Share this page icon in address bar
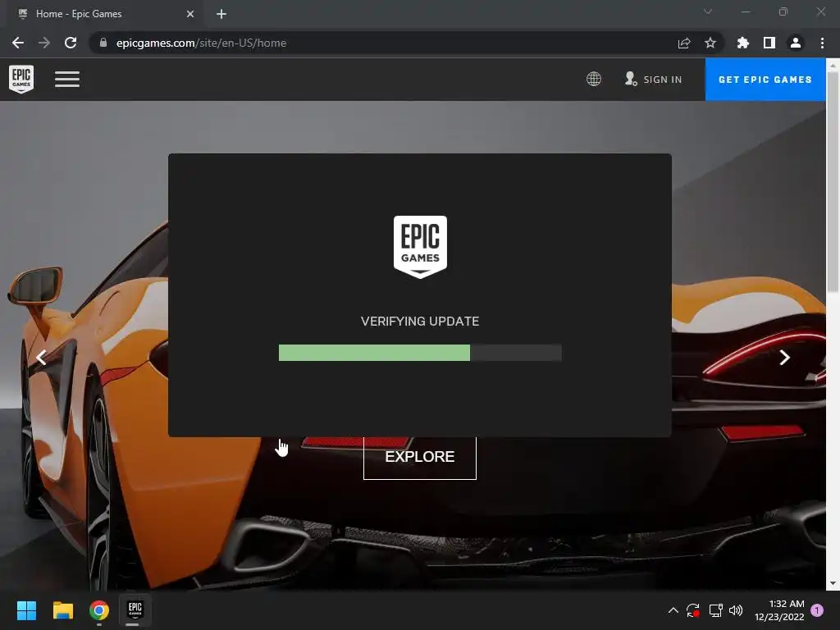The width and height of the screenshot is (840, 630). point(684,43)
